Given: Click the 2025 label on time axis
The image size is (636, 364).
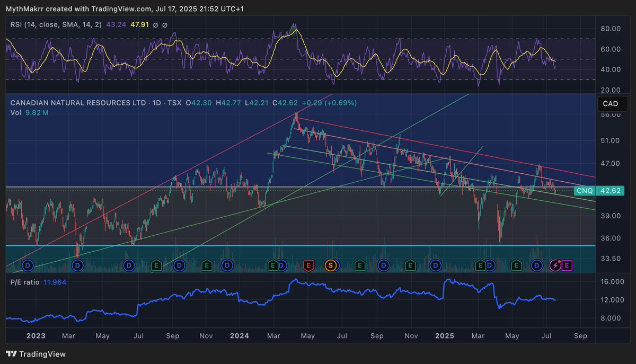Looking at the screenshot, I should pos(445,335).
